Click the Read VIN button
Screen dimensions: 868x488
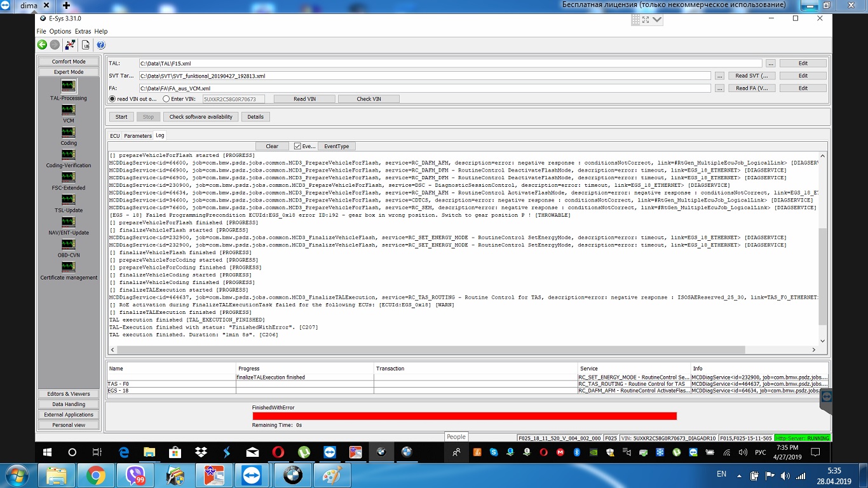[304, 99]
